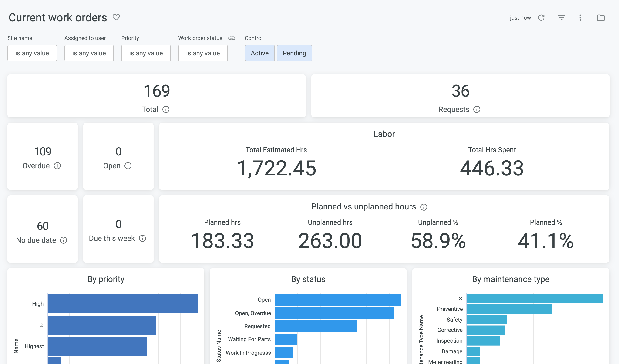Expand the Priority filter dropdown
The height and width of the screenshot is (364, 619).
pyautogui.click(x=146, y=53)
